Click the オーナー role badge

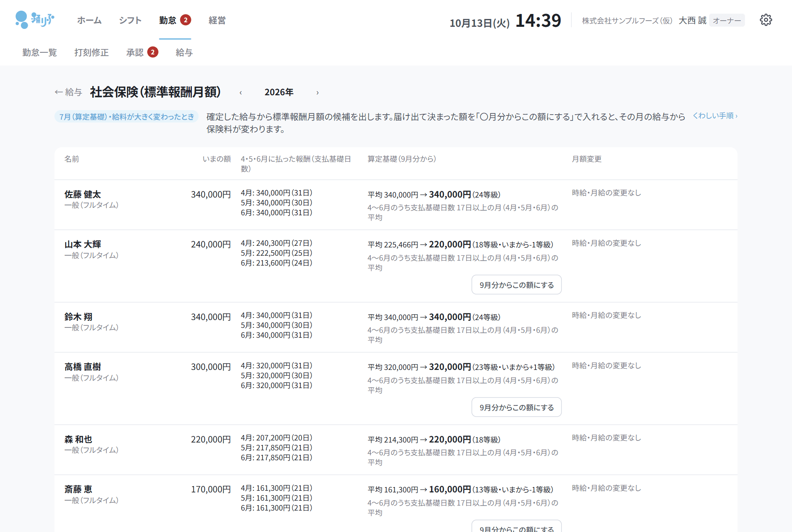click(727, 20)
